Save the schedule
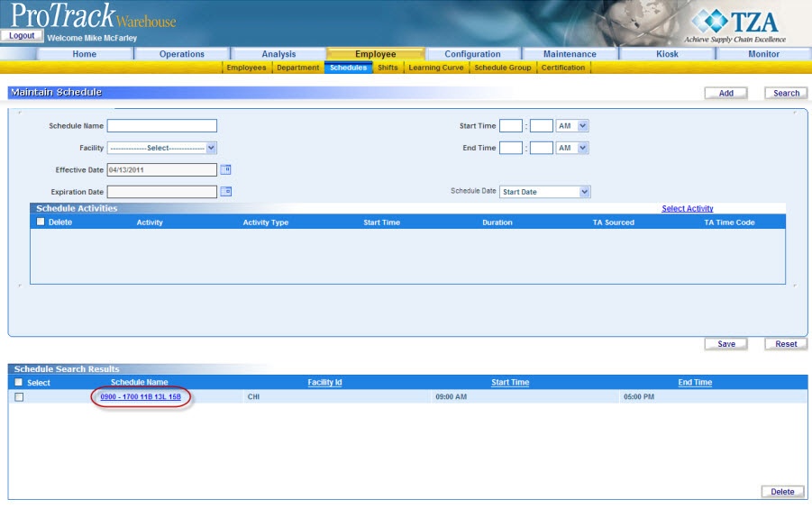 point(726,344)
